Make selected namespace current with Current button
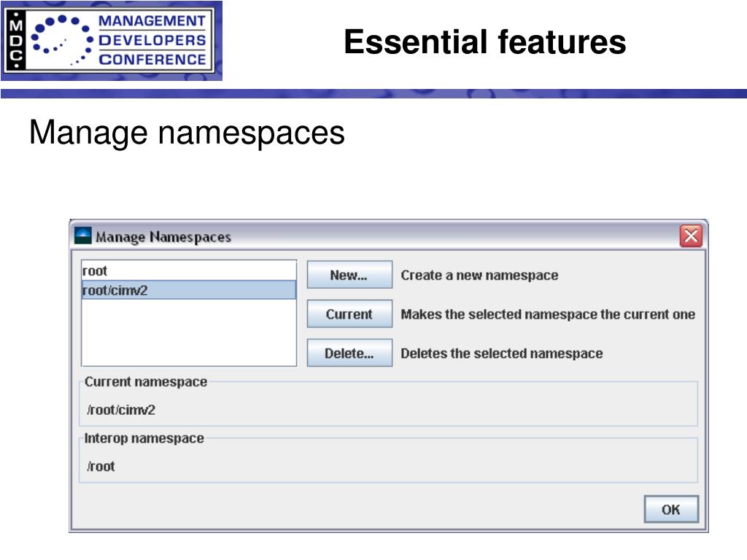 coord(349,314)
